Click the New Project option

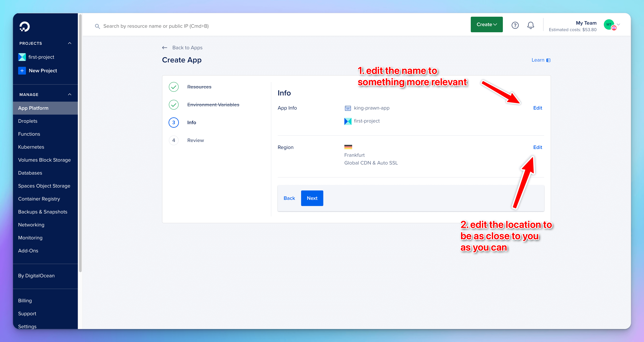[43, 70]
